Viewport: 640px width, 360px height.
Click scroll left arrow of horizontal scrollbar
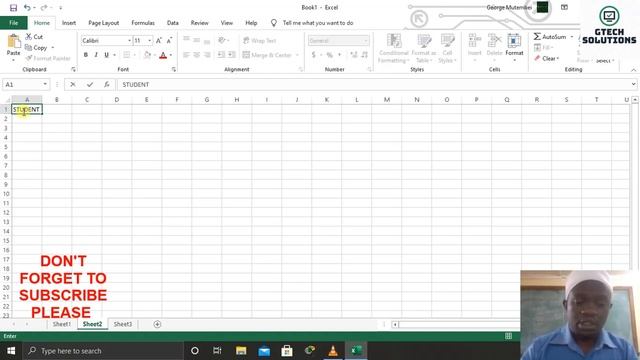point(395,324)
